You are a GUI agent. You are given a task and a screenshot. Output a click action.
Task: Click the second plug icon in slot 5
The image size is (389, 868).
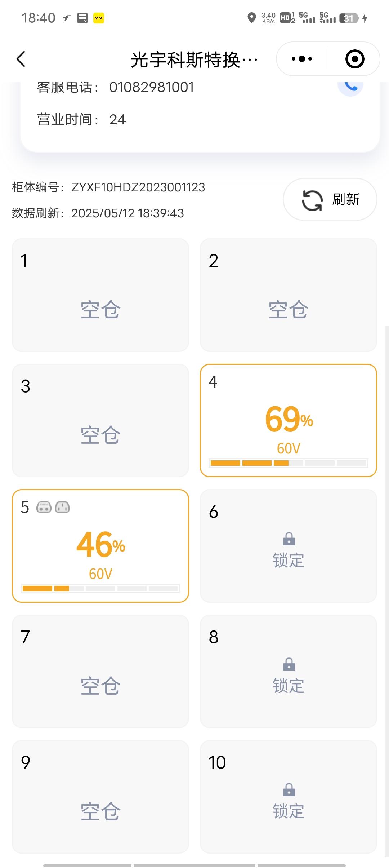point(62,507)
